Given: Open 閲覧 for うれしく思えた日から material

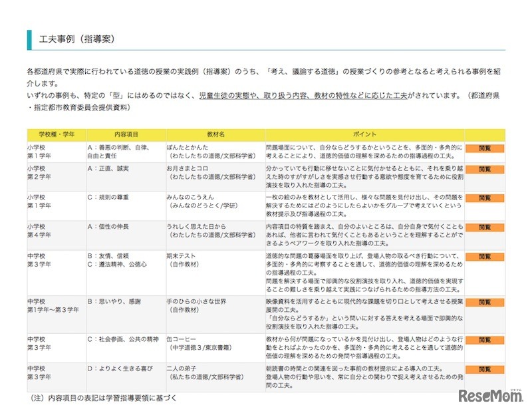Looking at the screenshot, I should coord(485,227).
